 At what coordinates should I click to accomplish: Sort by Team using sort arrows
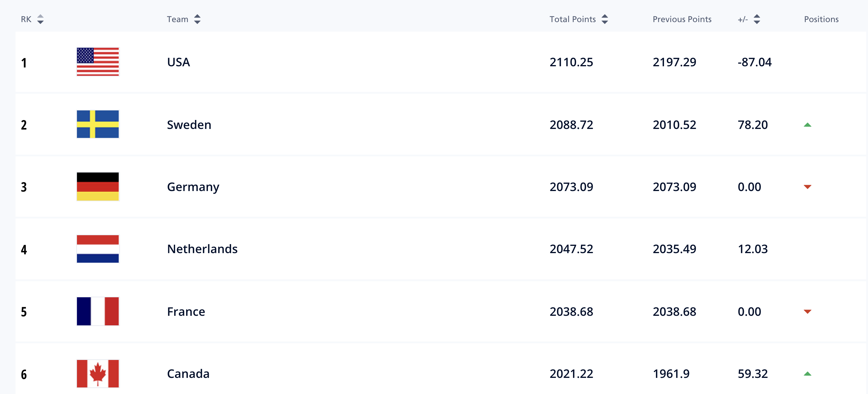[x=197, y=19]
